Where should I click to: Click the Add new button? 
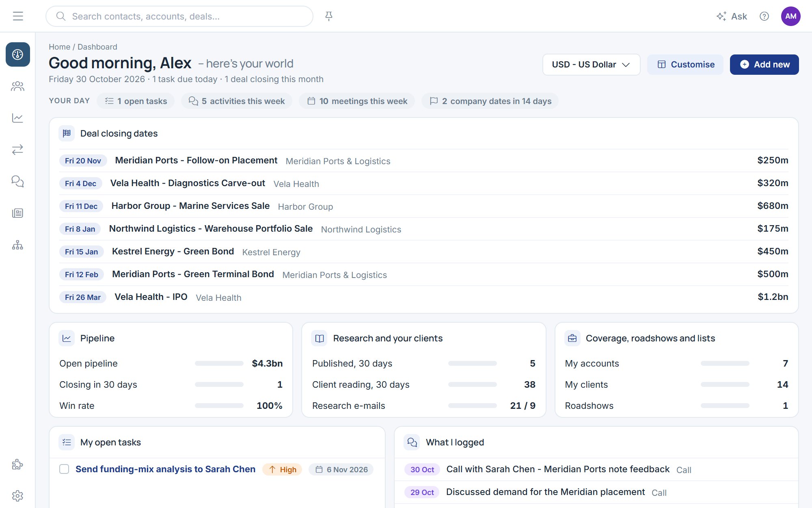[x=764, y=65]
